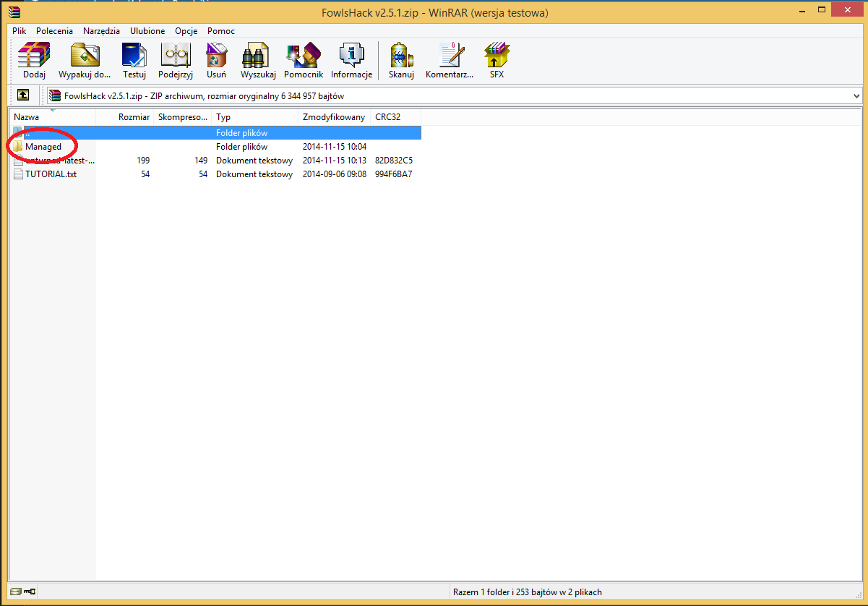Select the Managed folder icon
Viewport: 868px width, 606px height.
coord(18,147)
